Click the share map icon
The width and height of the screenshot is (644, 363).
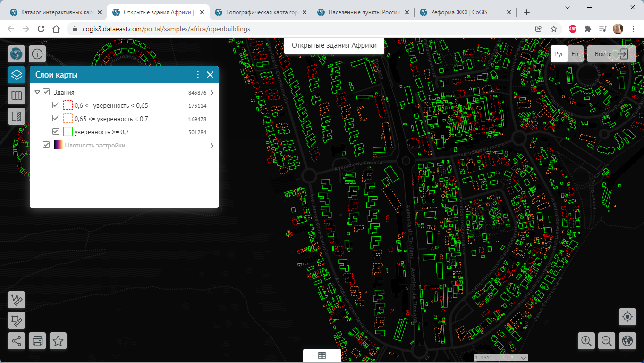point(17,341)
